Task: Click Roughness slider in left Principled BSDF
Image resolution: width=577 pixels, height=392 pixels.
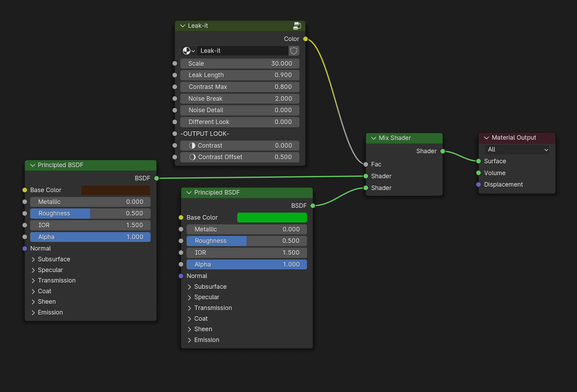Action: click(x=90, y=213)
